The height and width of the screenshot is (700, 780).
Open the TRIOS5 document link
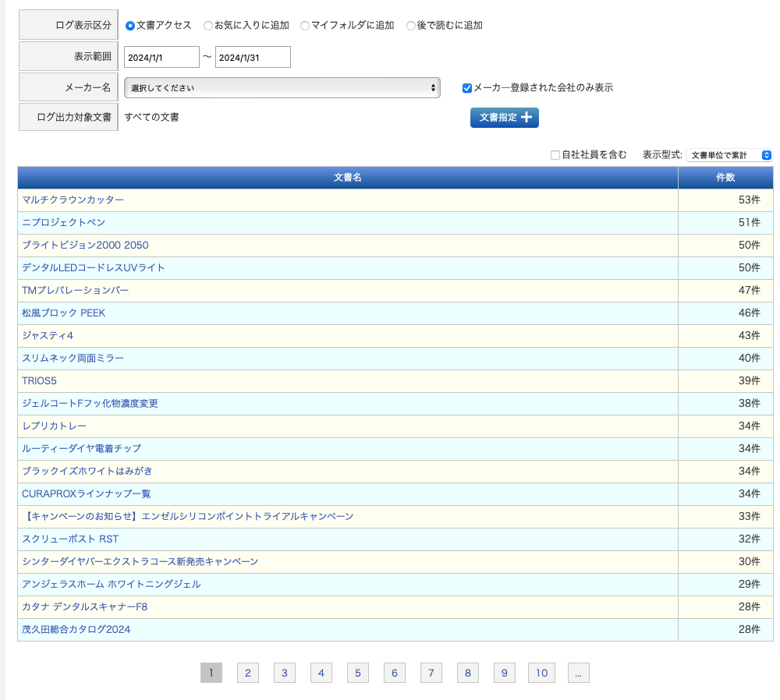(x=39, y=381)
